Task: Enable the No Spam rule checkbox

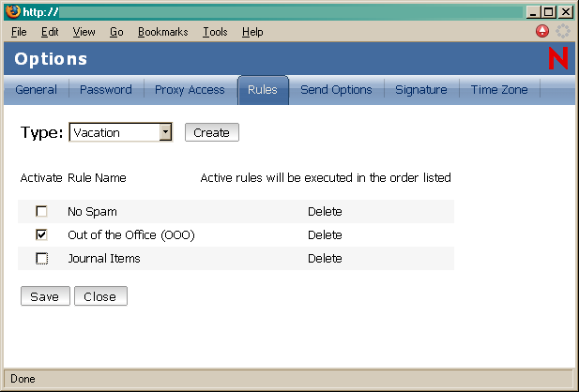Action: pyautogui.click(x=41, y=211)
